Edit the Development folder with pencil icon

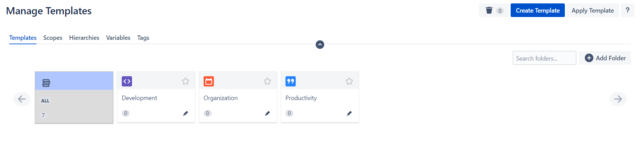point(186,113)
